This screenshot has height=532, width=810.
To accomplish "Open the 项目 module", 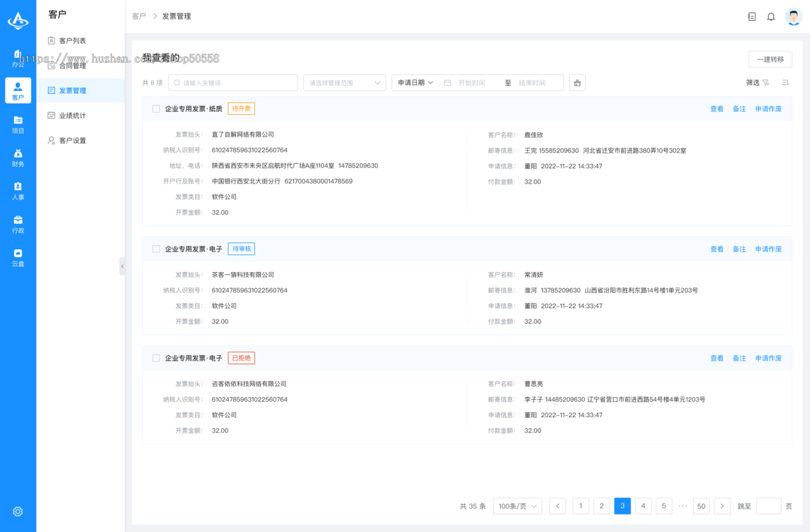I will click(x=18, y=124).
